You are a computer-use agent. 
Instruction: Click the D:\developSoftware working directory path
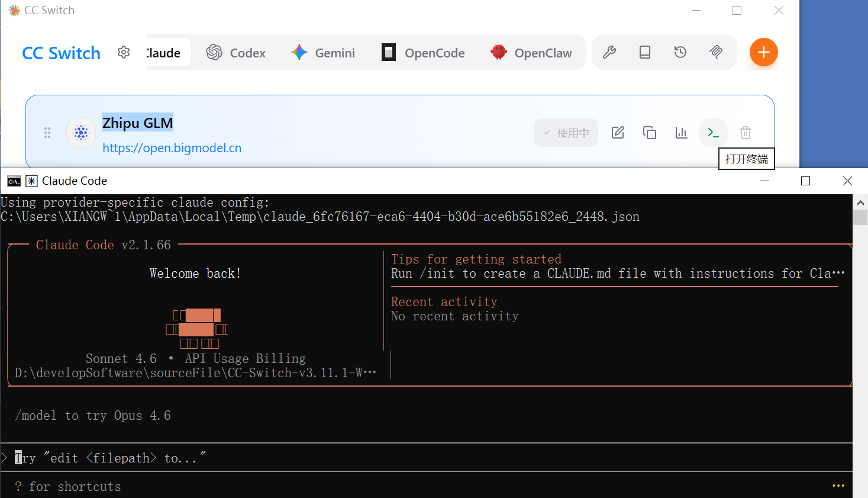(196, 373)
